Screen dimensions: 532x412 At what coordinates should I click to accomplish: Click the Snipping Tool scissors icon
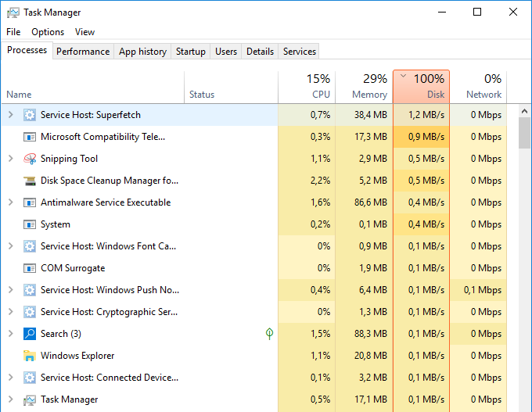click(x=30, y=159)
